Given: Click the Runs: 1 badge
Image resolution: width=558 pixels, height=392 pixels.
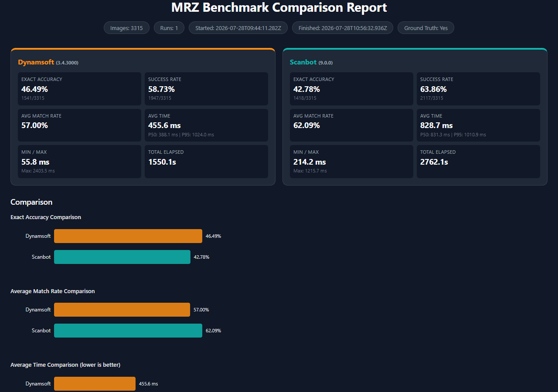Looking at the screenshot, I should point(169,28).
